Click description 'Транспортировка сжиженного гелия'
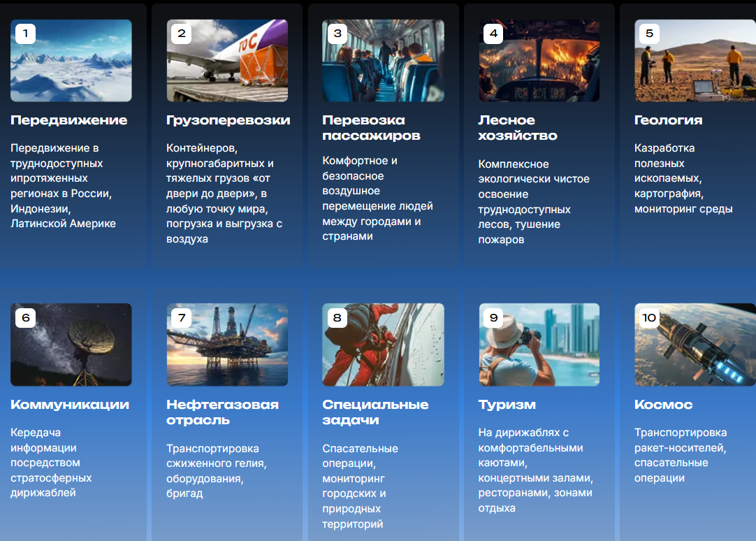Image resolution: width=756 pixels, height=541 pixels. tap(217, 470)
